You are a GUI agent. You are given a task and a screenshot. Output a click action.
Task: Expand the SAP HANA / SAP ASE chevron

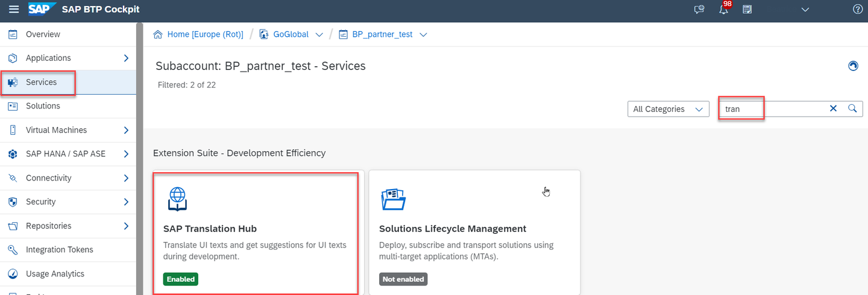point(126,154)
